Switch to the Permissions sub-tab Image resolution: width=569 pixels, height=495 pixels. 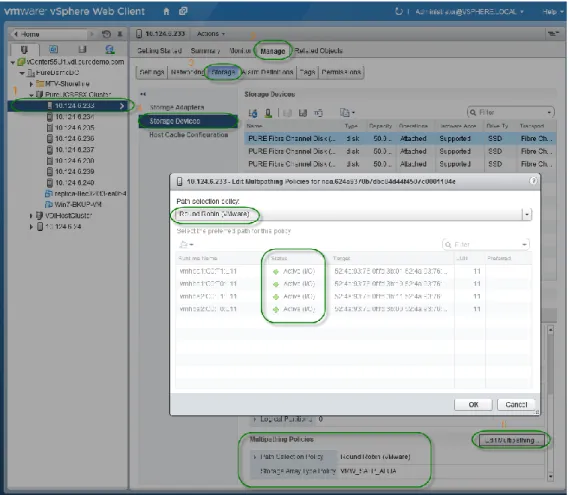[x=341, y=72]
